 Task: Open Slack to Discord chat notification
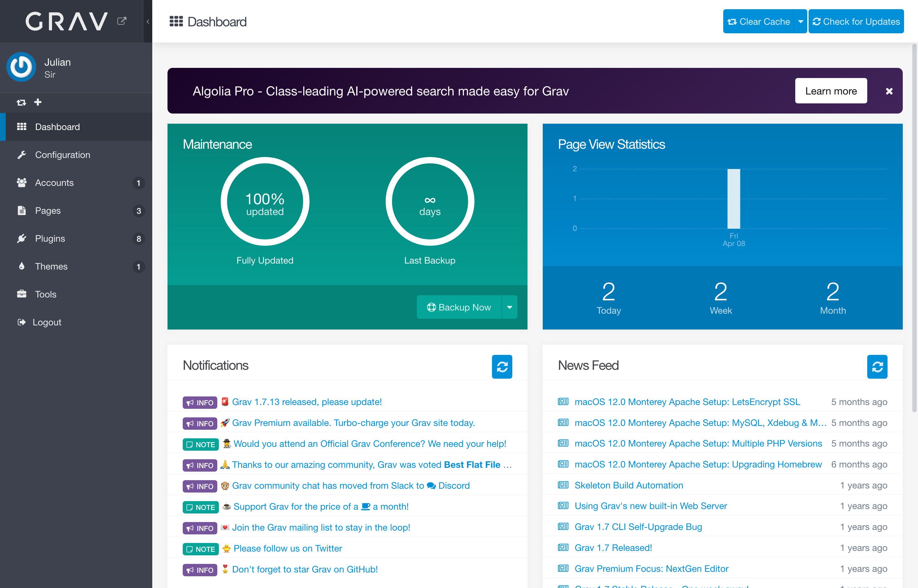click(x=351, y=485)
